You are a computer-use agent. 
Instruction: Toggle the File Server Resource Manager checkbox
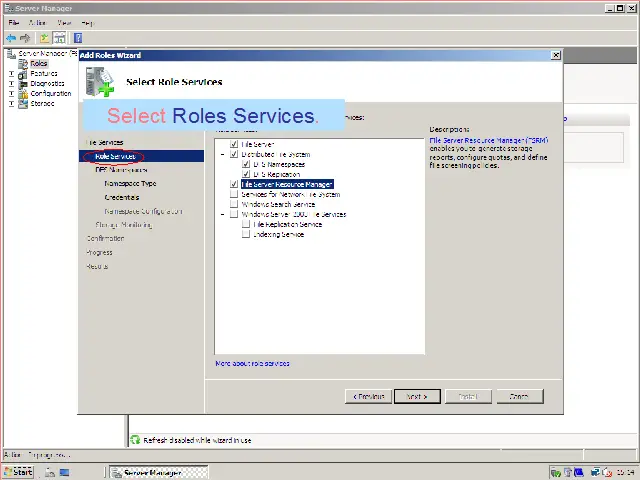pyautogui.click(x=234, y=185)
